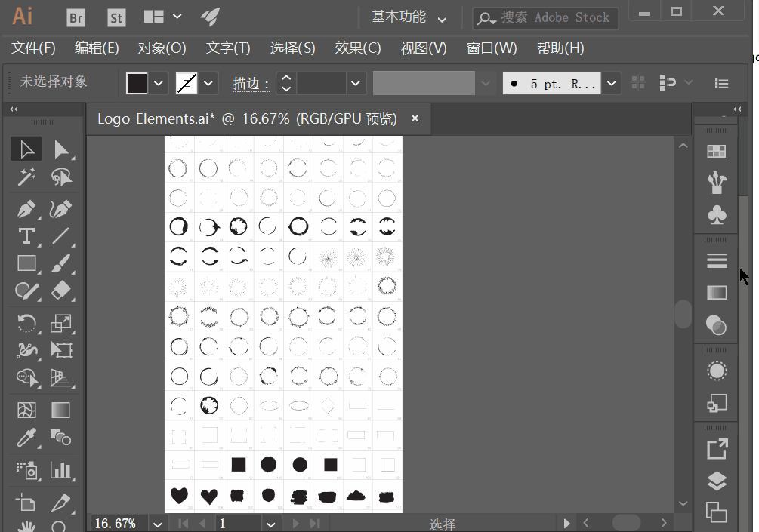Select the Perspective Grid tool
Viewport: 759px width, 532px height.
tap(61, 378)
